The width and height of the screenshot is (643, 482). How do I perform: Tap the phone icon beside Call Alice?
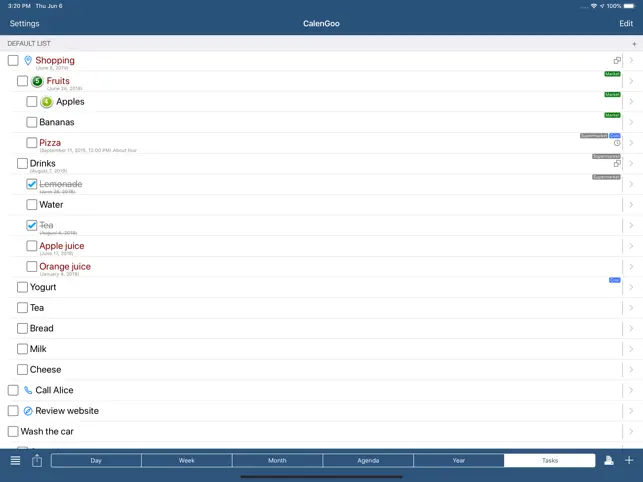(x=28, y=390)
